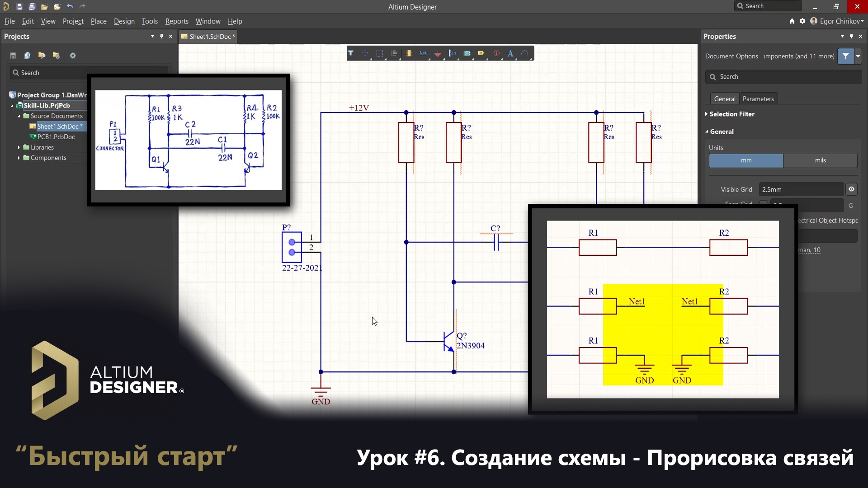Select the selection rectangle tool
The height and width of the screenshot is (488, 868).
pyautogui.click(x=380, y=53)
